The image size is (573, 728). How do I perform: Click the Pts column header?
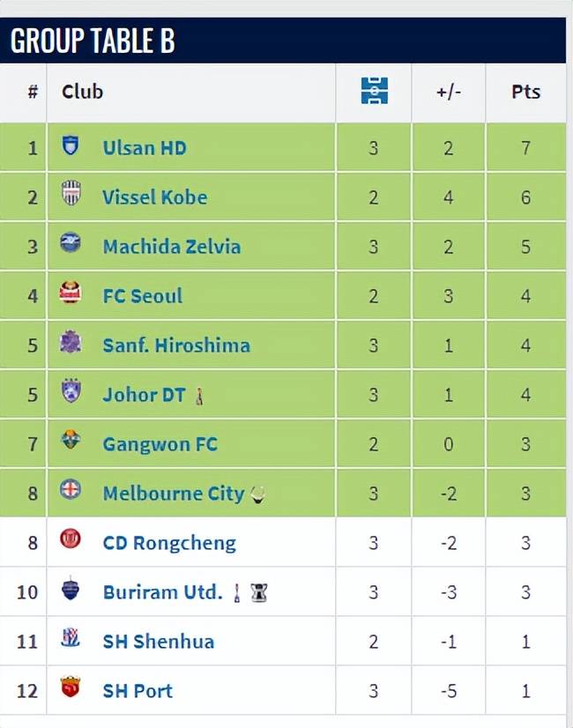(x=525, y=92)
